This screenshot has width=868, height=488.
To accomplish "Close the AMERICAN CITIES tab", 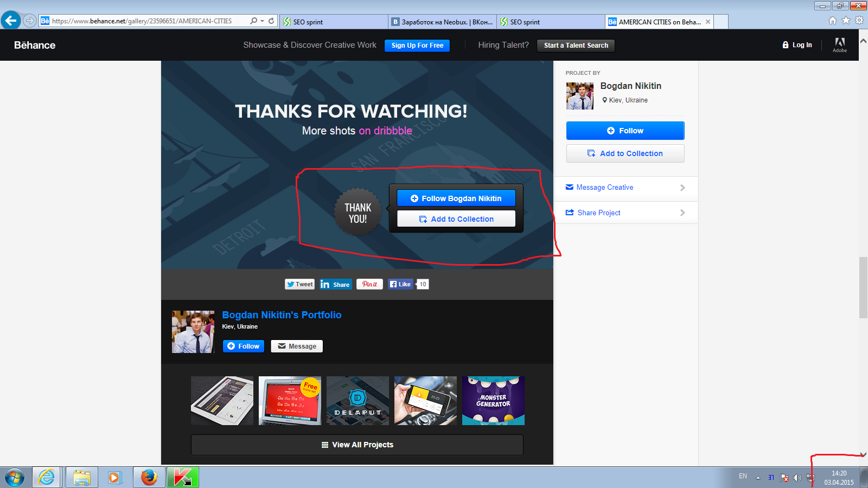I will (708, 22).
